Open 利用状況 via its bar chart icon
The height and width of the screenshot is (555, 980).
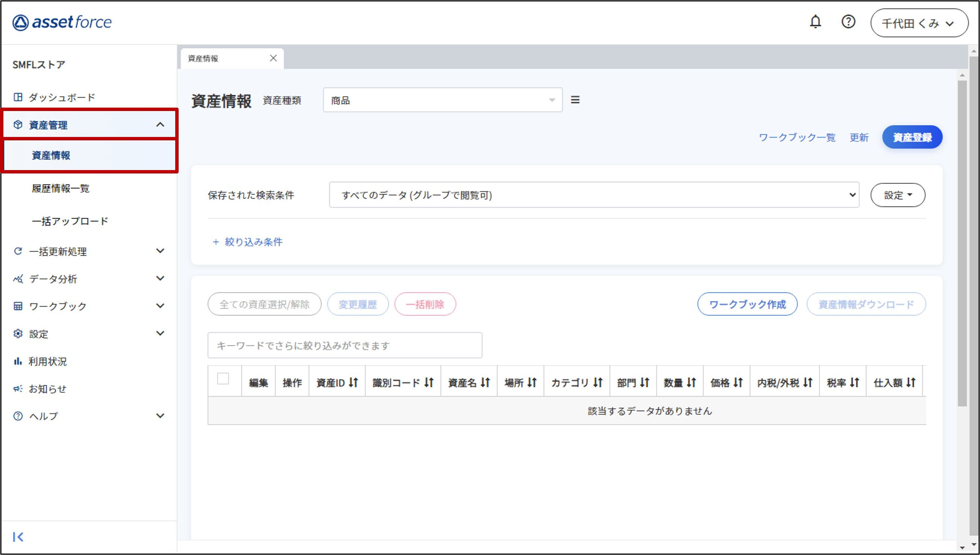(18, 360)
